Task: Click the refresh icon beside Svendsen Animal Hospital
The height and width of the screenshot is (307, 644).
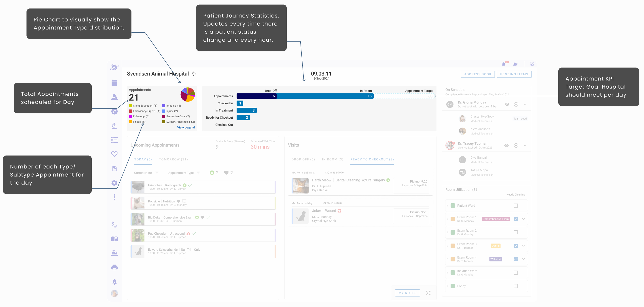Action: click(x=194, y=74)
